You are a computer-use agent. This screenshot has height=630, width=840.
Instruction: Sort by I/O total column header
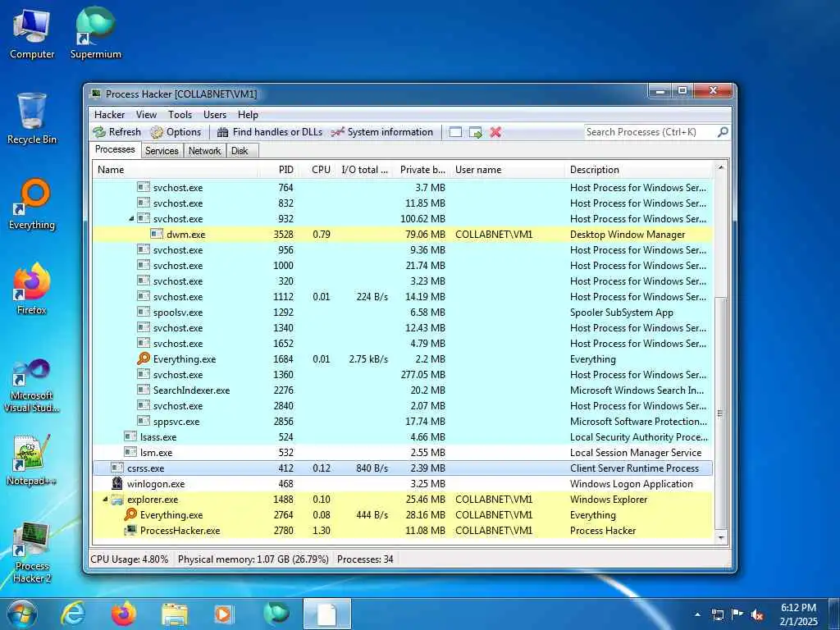365,170
